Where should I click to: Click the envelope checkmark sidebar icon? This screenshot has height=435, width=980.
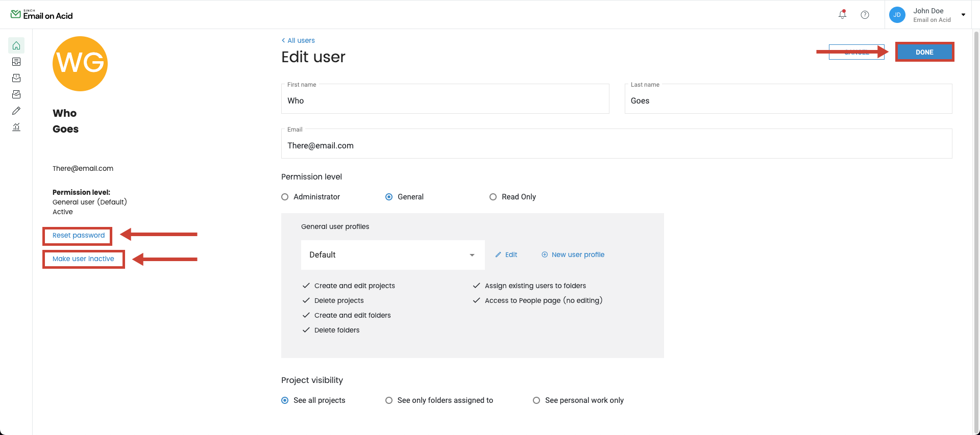(16, 94)
